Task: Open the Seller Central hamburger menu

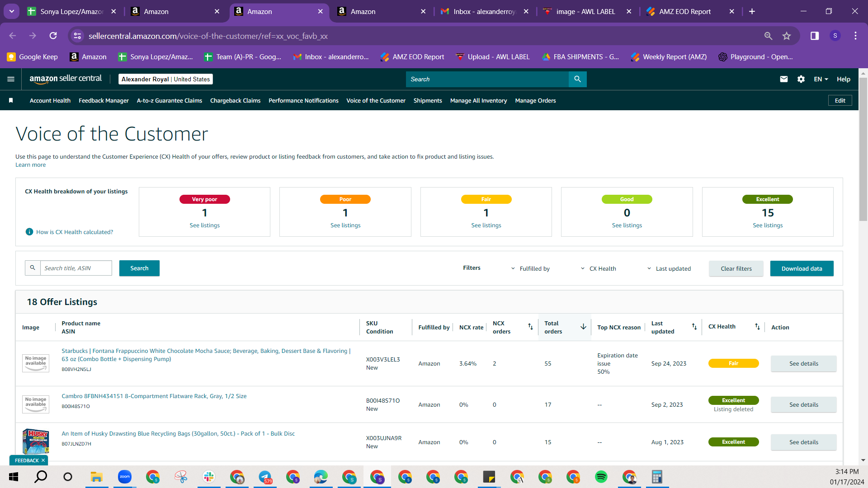Action: pos(11,79)
